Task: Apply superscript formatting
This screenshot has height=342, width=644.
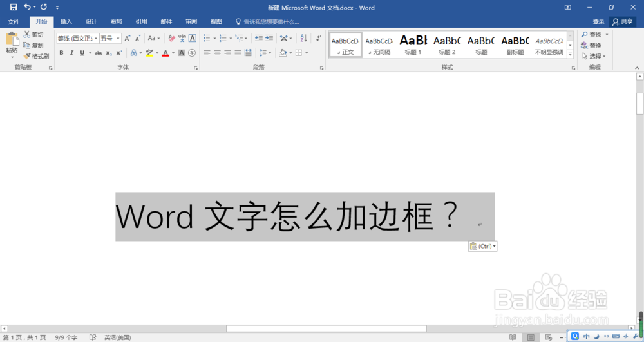Action: (119, 53)
